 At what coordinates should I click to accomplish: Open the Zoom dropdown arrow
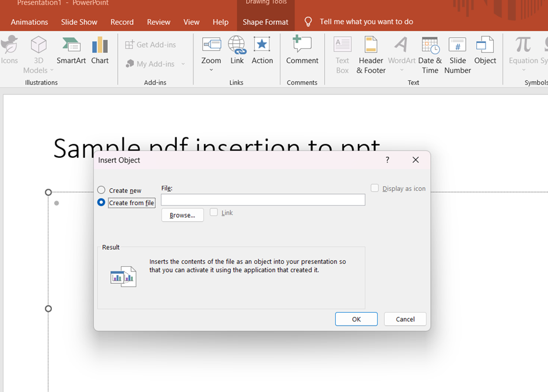pyautogui.click(x=211, y=70)
